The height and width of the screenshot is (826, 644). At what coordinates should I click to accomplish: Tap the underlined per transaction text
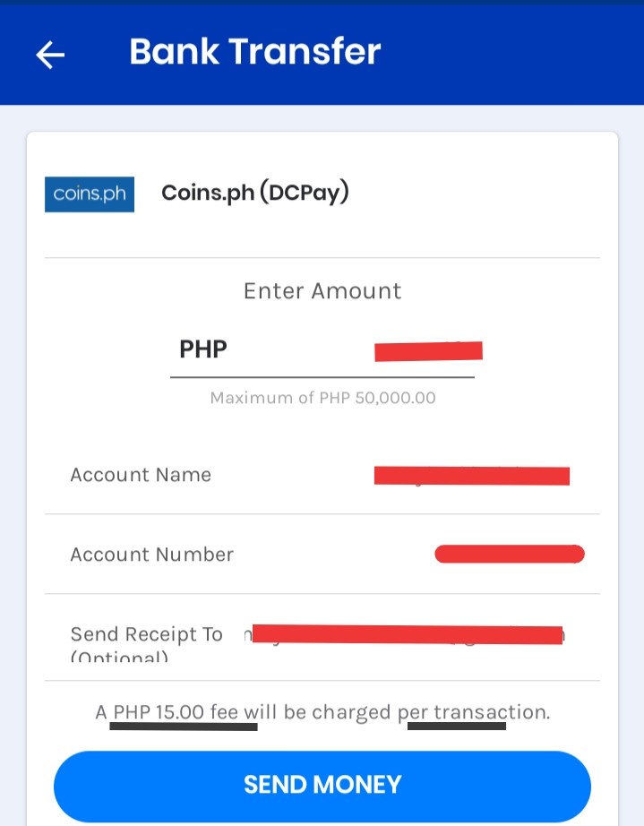click(x=474, y=712)
